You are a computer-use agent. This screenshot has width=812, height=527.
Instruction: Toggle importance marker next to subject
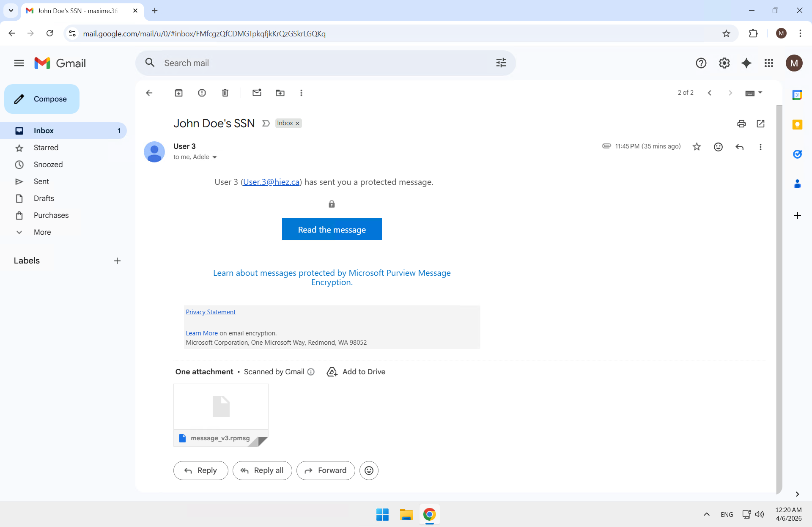pyautogui.click(x=266, y=123)
